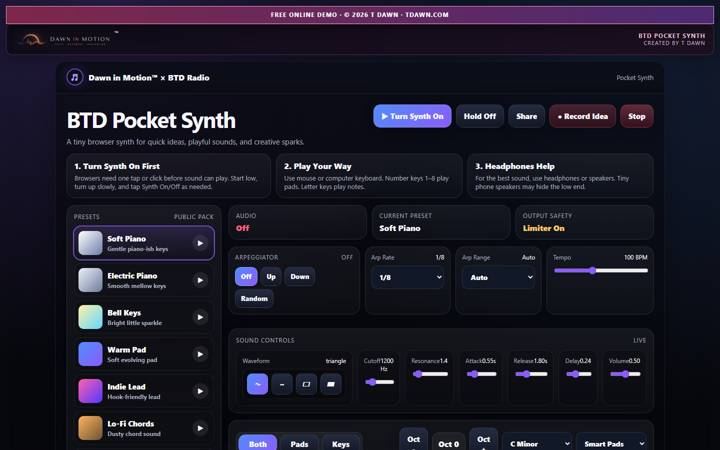720x450 pixels.
Task: Select the highlighted tilde waveform icon
Action: tap(258, 384)
